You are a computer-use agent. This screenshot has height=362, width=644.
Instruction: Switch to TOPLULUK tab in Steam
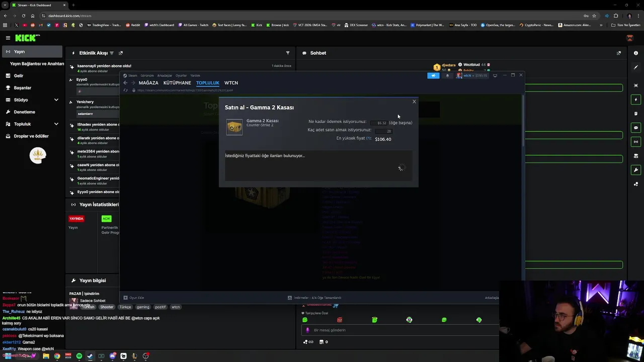[x=208, y=83]
